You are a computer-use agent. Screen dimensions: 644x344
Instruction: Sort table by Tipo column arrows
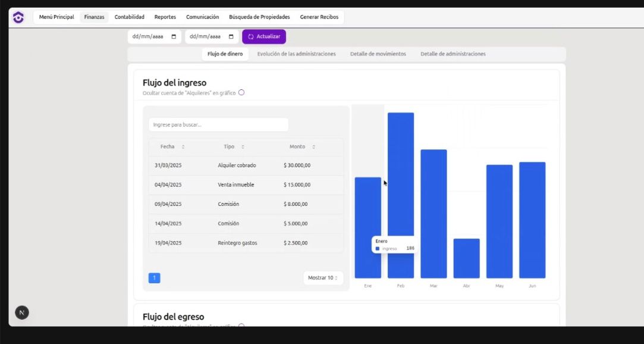(x=243, y=147)
